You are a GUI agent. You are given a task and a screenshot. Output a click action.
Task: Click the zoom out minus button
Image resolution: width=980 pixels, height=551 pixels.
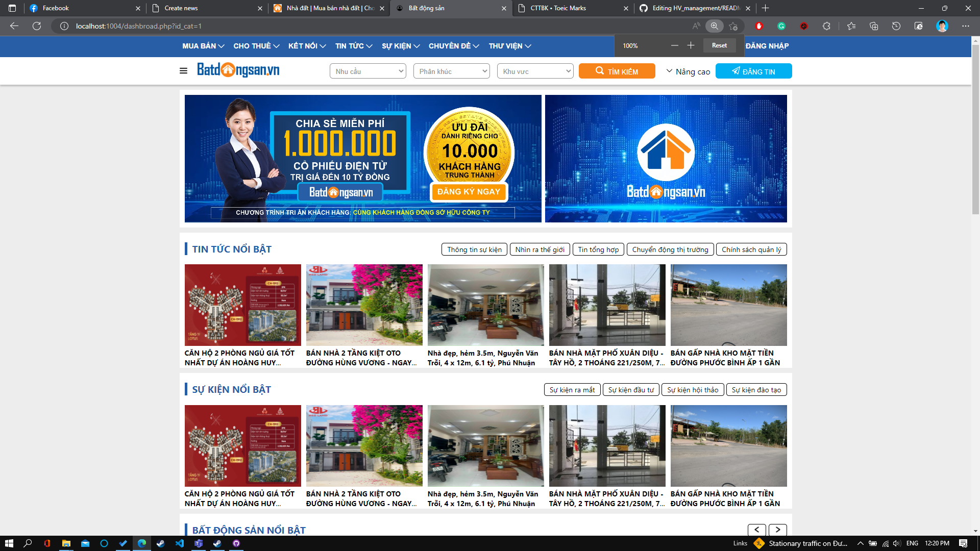click(674, 45)
